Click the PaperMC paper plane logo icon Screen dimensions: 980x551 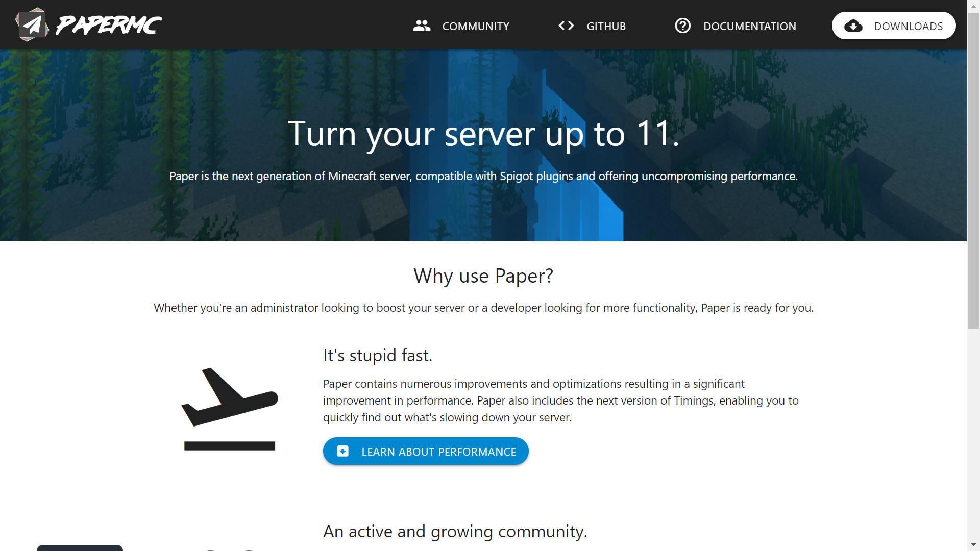pyautogui.click(x=32, y=24)
